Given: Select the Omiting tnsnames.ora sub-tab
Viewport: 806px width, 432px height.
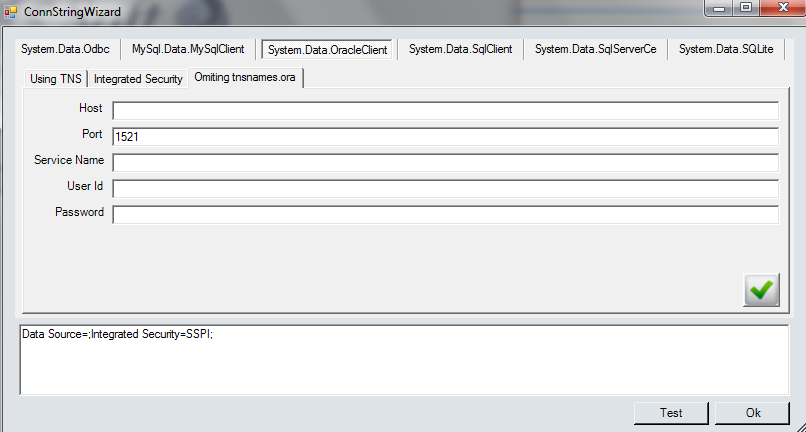Looking at the screenshot, I should tap(245, 78).
